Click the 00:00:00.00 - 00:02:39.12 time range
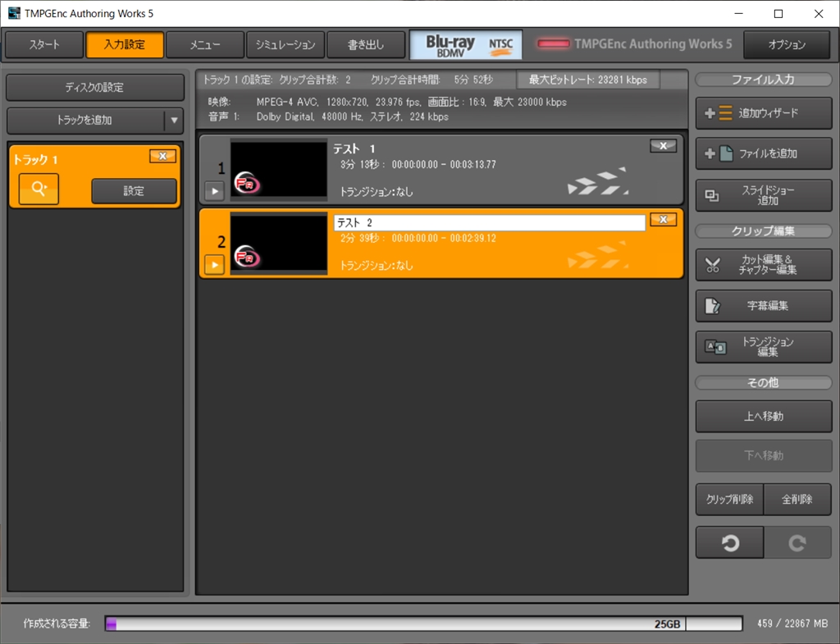Viewport: 840px width, 644px height. (x=444, y=238)
